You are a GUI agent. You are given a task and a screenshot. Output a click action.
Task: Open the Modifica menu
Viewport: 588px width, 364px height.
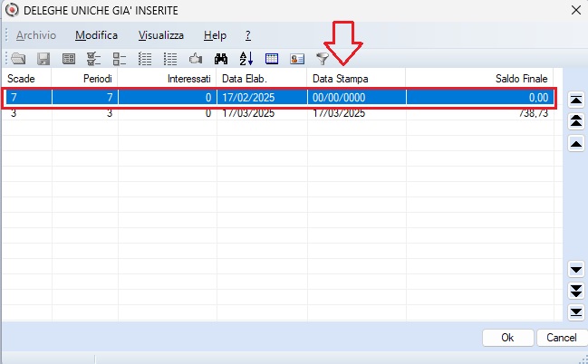click(96, 35)
